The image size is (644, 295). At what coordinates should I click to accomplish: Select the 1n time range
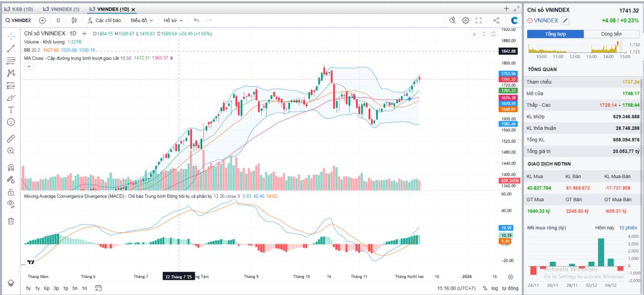pos(84,288)
